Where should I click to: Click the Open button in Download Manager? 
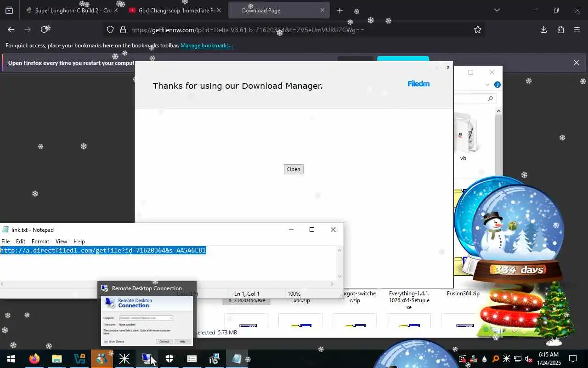[x=294, y=169]
